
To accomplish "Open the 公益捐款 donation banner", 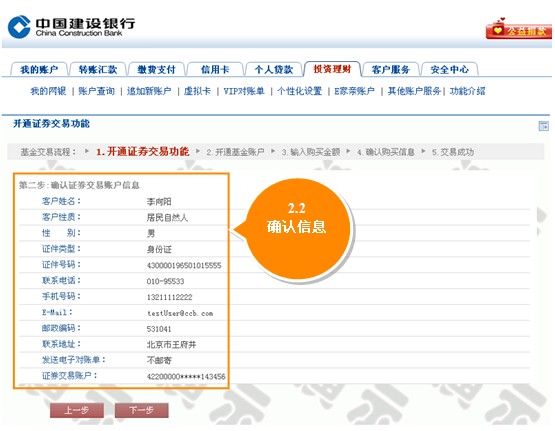I will point(519,29).
